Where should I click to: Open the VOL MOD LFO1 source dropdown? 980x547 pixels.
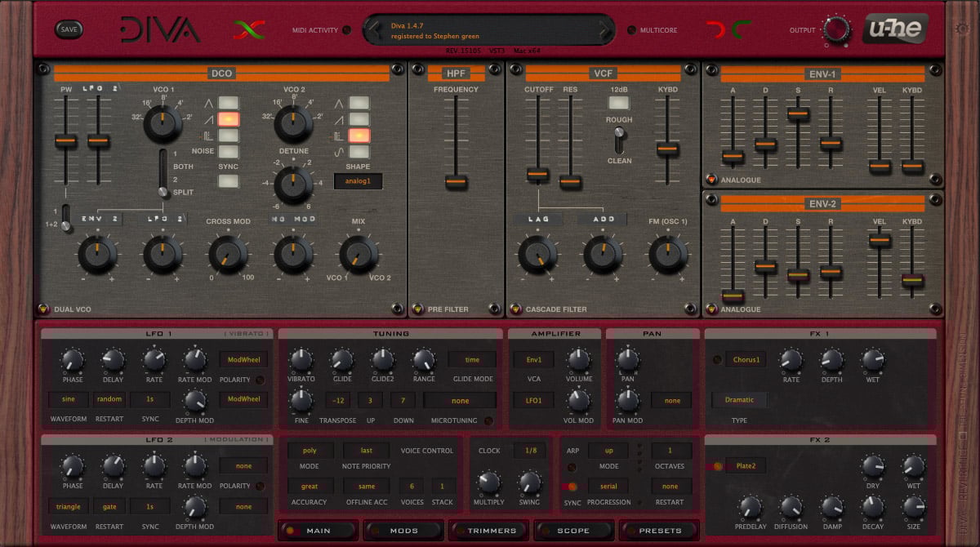click(533, 400)
